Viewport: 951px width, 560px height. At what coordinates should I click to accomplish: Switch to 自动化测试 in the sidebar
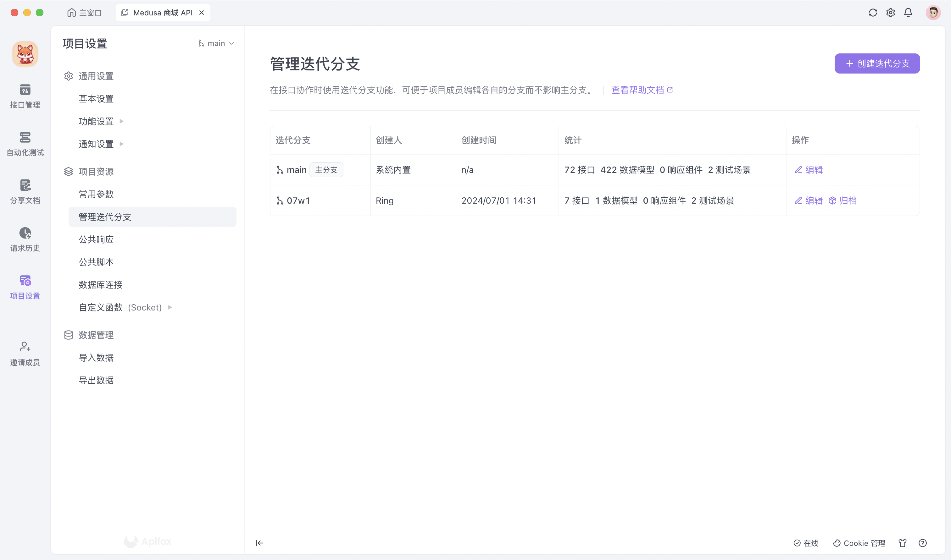25,143
